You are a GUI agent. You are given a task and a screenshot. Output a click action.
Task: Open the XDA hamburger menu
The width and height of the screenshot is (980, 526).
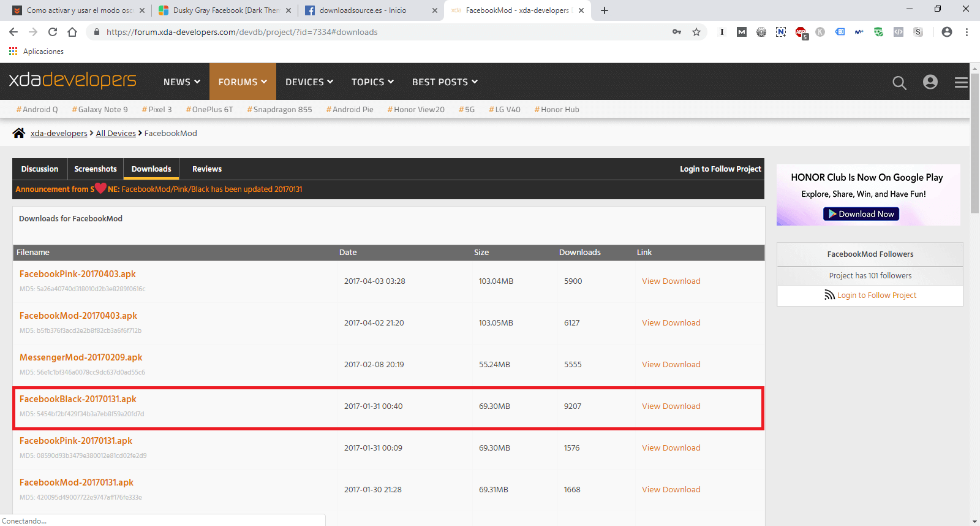click(961, 82)
